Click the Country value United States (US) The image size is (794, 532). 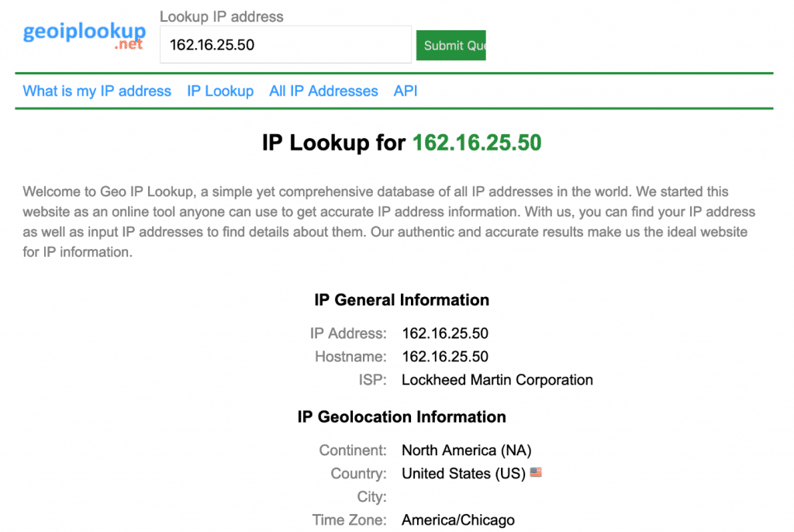pyautogui.click(x=462, y=473)
